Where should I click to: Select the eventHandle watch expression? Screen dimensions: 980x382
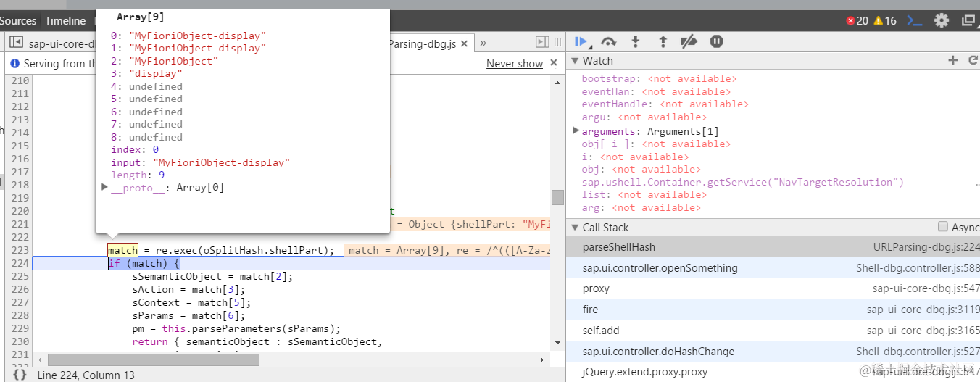click(665, 104)
